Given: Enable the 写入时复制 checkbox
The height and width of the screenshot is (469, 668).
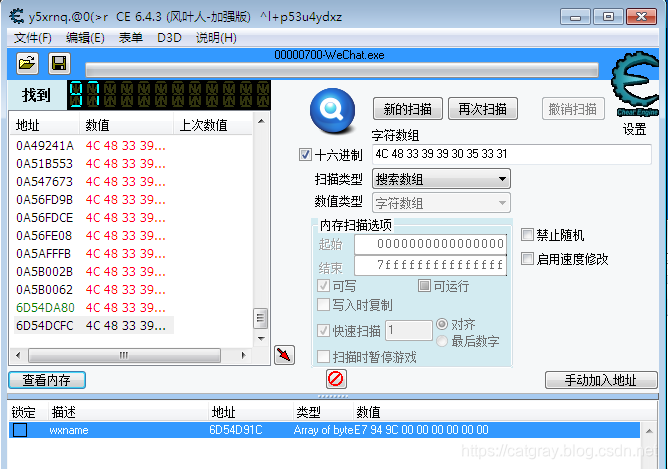Looking at the screenshot, I should tap(323, 305).
